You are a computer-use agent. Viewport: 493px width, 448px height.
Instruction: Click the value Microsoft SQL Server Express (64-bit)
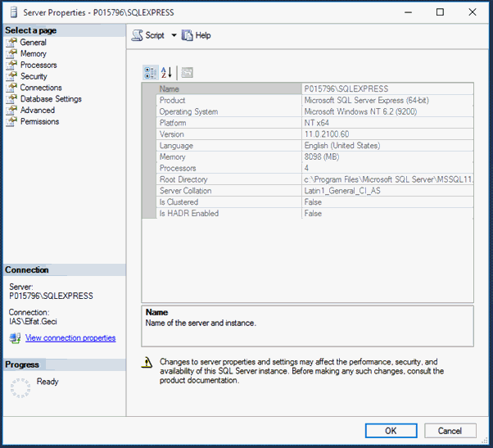(367, 100)
